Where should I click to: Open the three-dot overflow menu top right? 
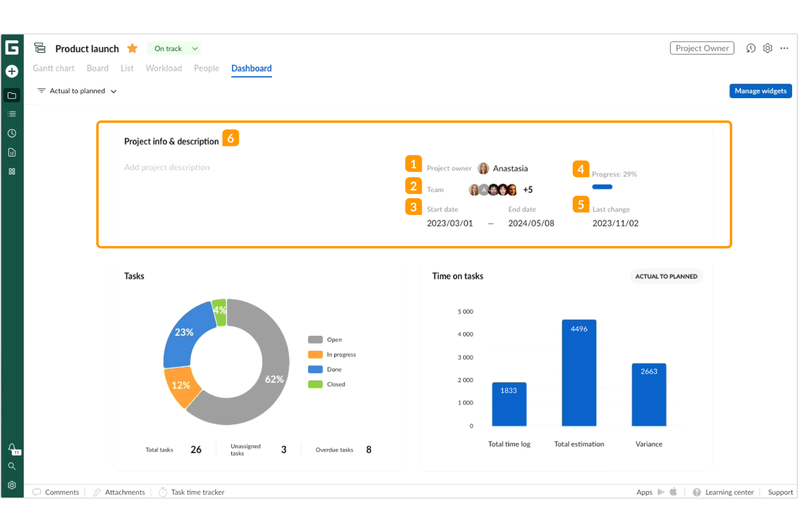coord(784,48)
